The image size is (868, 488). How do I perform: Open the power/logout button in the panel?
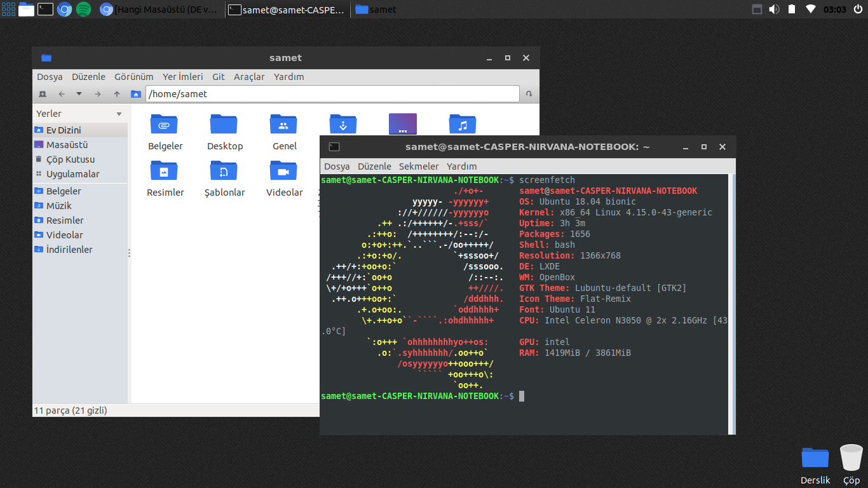tap(858, 10)
